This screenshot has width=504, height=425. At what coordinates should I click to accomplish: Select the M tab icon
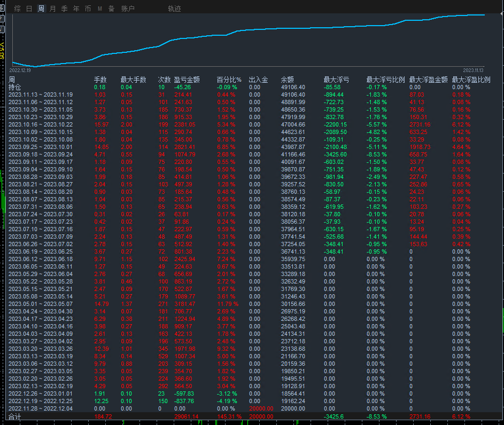[x=100, y=9]
